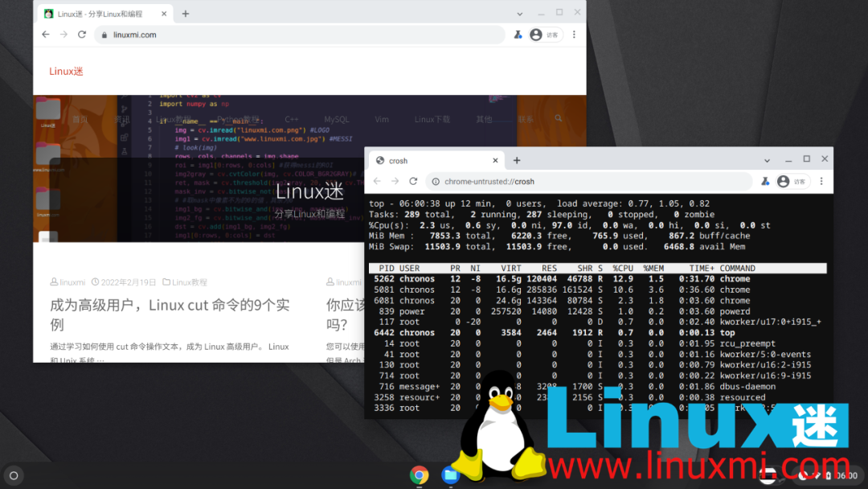The height and width of the screenshot is (489, 868).
Task: Open the 其他 nav menu item
Action: point(484,119)
